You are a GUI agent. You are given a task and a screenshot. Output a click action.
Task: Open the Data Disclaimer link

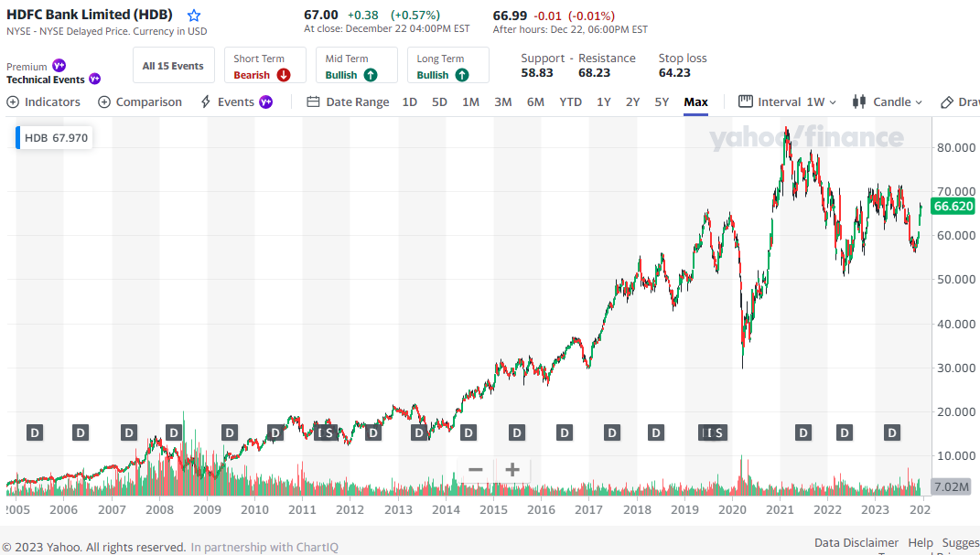[x=856, y=542]
